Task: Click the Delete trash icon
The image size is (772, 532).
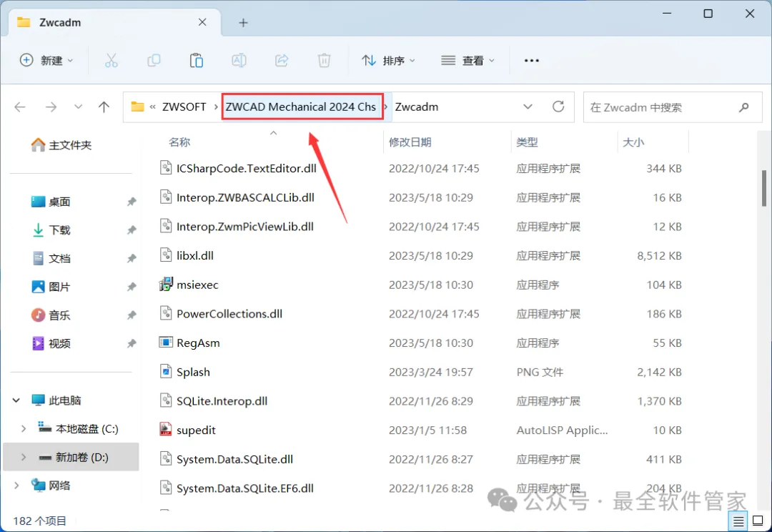Action: click(x=324, y=61)
